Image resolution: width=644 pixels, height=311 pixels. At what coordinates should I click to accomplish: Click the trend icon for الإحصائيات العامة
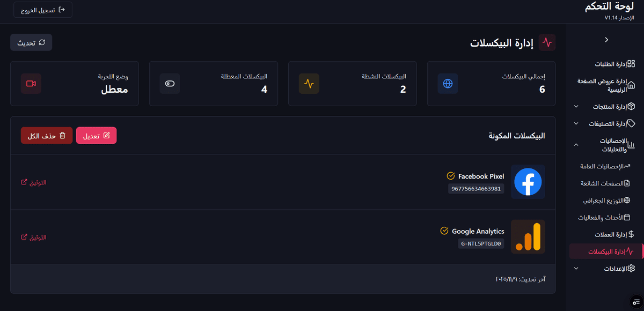tap(626, 166)
